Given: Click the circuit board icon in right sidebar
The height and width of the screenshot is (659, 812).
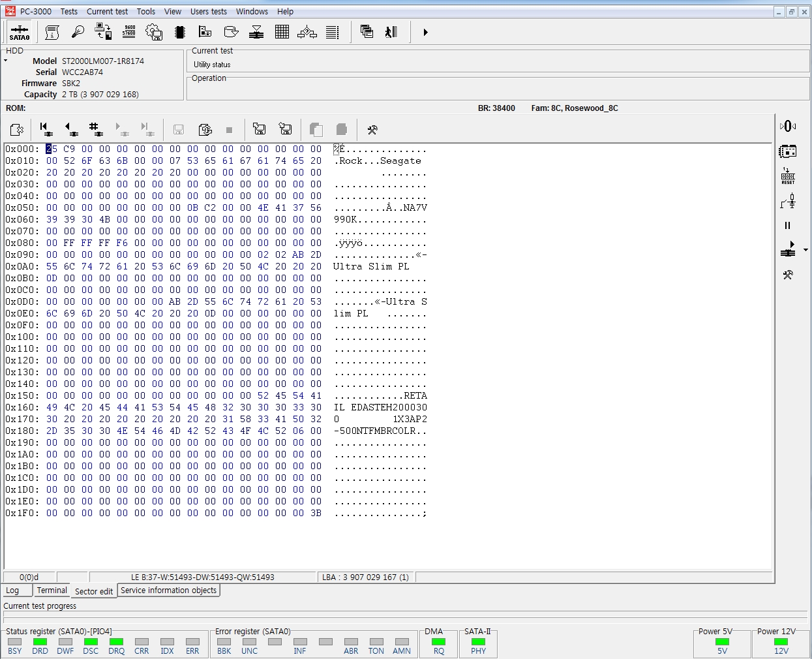Looking at the screenshot, I should click(x=788, y=151).
